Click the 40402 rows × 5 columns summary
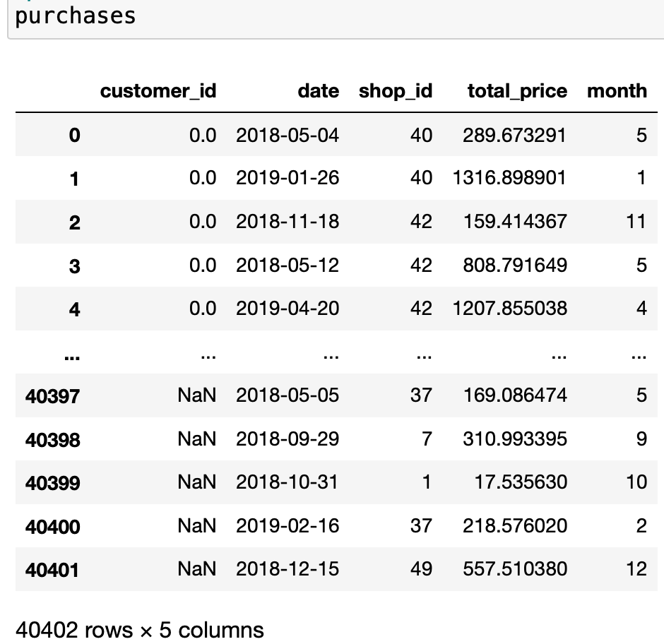Screen dimensions: 664x644 coord(140,630)
